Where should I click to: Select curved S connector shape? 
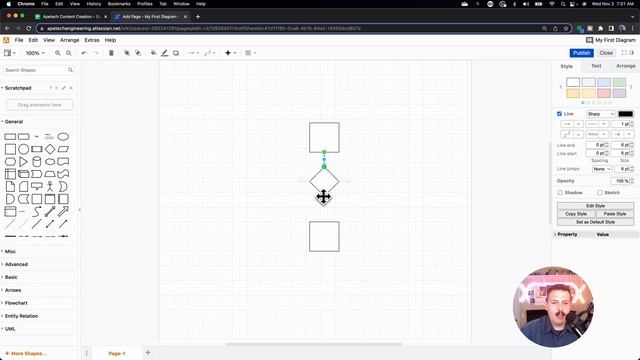coord(37,211)
